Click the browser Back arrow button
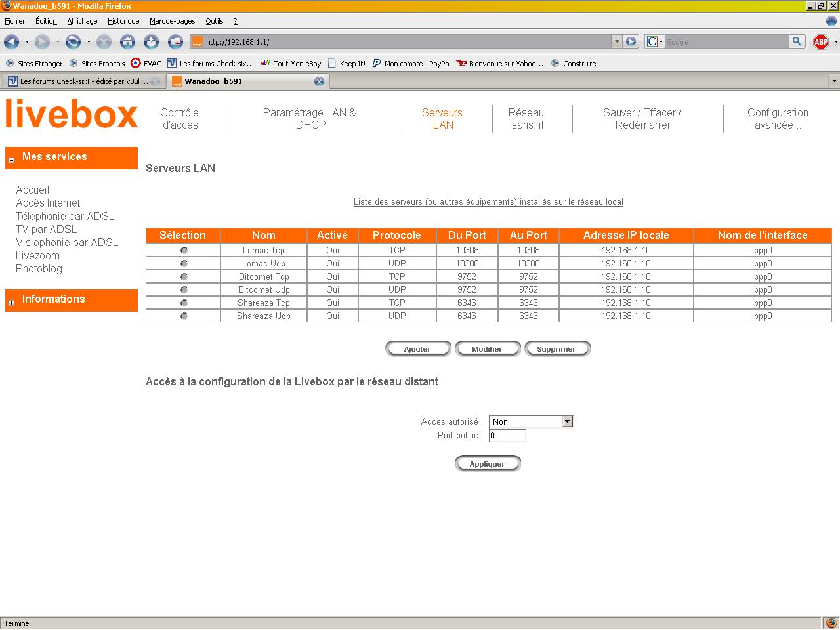This screenshot has width=840, height=630. (x=12, y=42)
